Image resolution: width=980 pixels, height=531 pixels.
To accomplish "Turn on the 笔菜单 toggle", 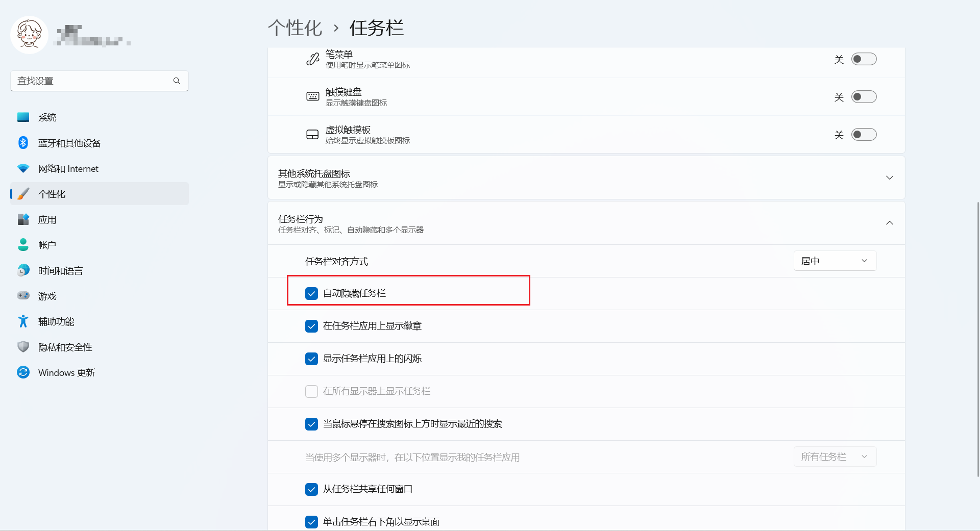I will pos(864,59).
